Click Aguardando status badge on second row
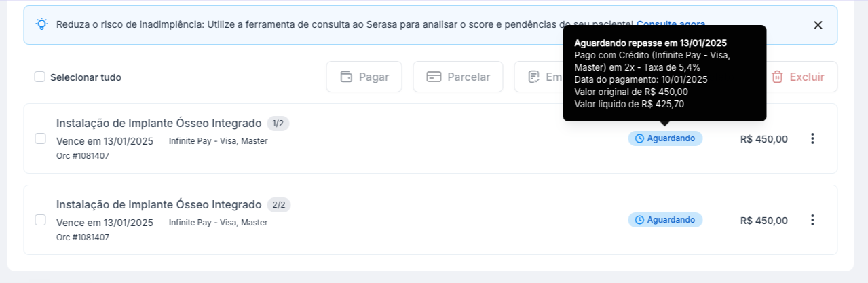The image size is (868, 283). point(665,220)
